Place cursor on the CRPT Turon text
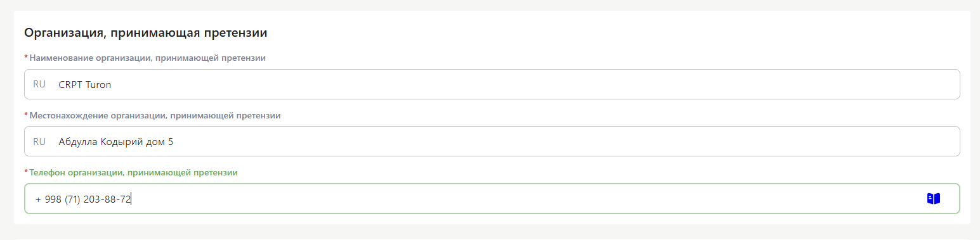This screenshot has height=240, width=980. tap(85, 84)
